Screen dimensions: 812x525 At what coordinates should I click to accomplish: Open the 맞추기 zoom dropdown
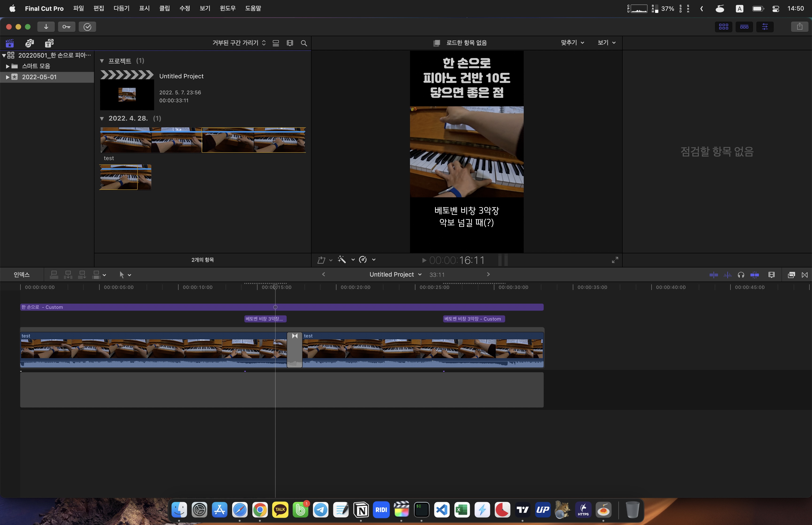coord(572,43)
